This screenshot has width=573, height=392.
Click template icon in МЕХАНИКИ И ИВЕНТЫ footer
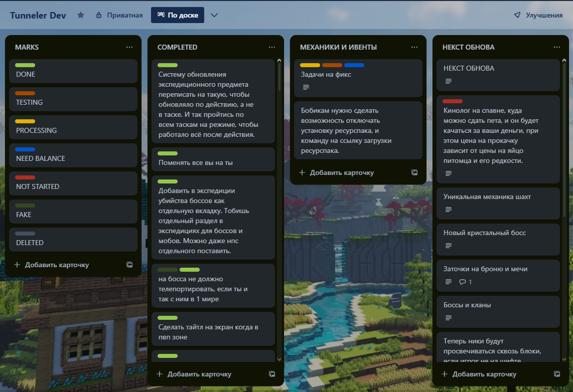(x=414, y=172)
